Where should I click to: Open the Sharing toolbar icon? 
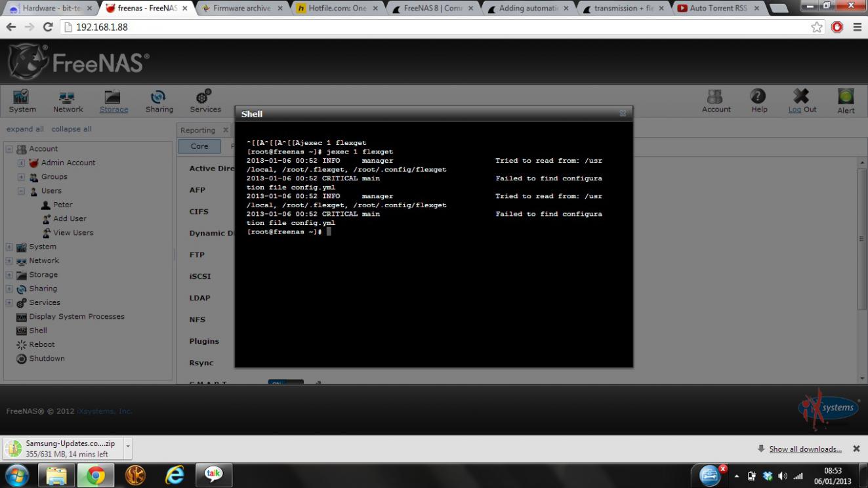click(x=159, y=100)
